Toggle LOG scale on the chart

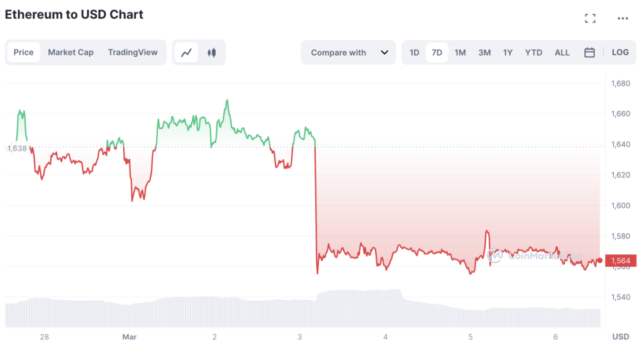coord(620,53)
